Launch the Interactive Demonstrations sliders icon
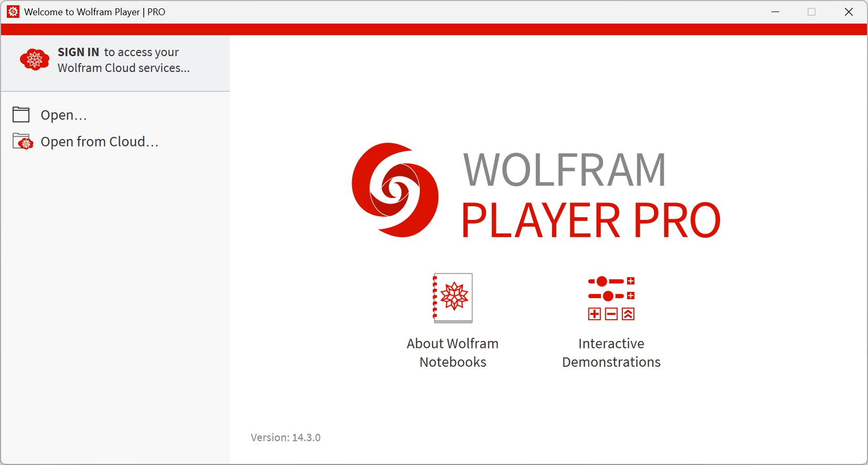 [611, 298]
